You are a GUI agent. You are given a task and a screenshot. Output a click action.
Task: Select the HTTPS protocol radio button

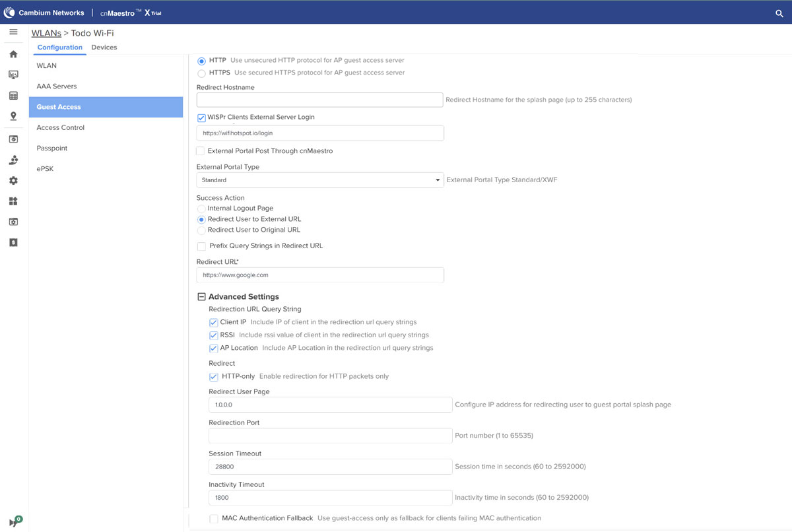[202, 73]
